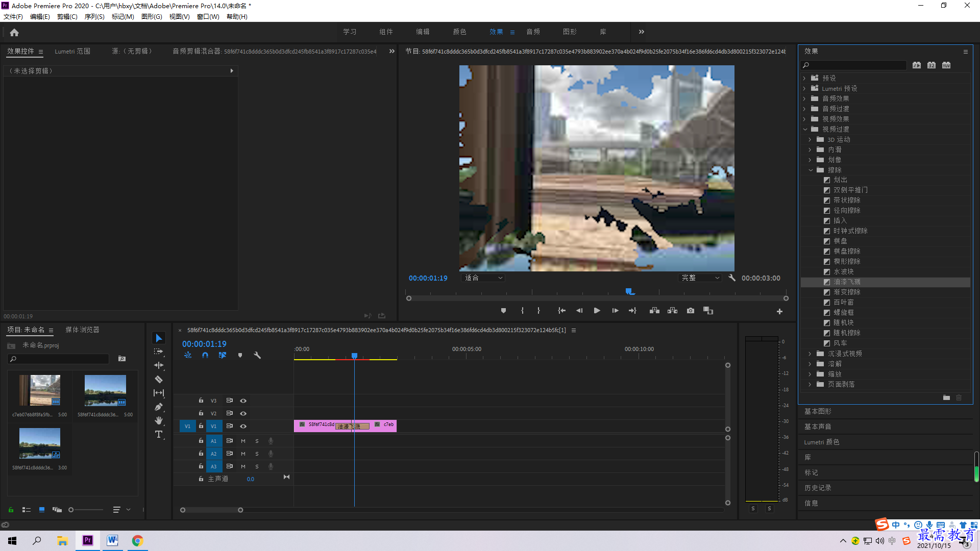This screenshot has width=980, height=551.
Task: Open the 适合 zoom level dropdown
Action: point(483,278)
